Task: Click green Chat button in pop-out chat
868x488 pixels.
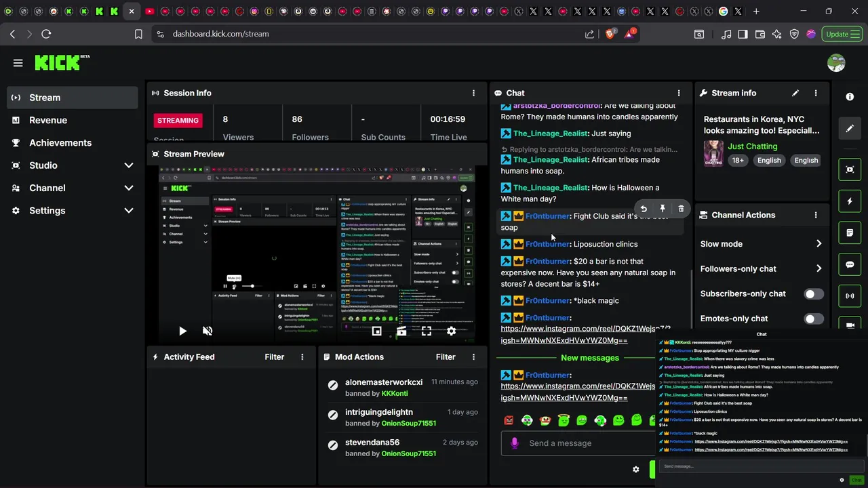Action: pos(856,480)
